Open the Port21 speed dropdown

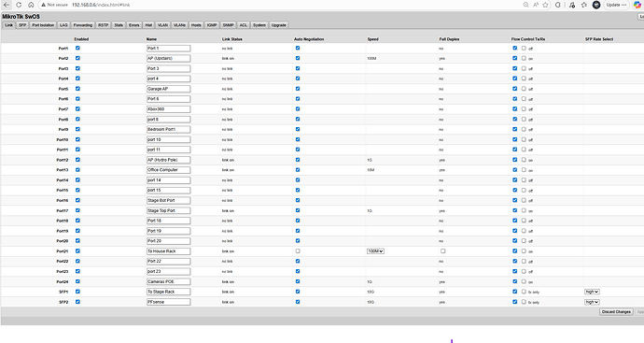point(375,251)
